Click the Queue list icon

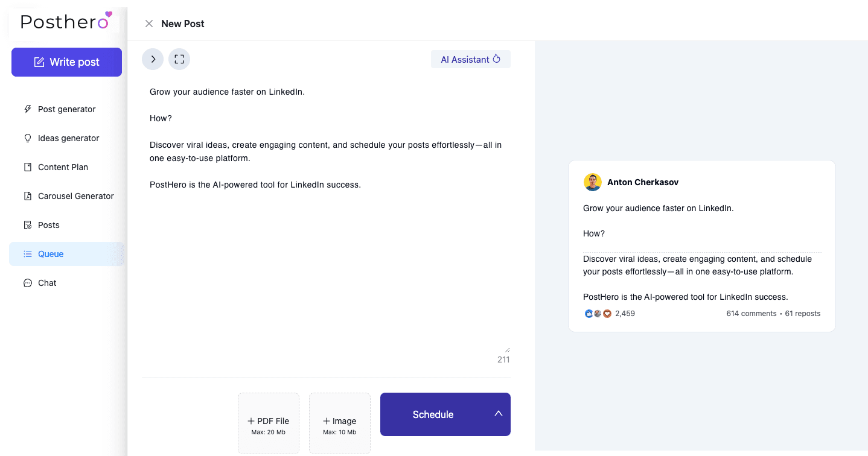[27, 254]
